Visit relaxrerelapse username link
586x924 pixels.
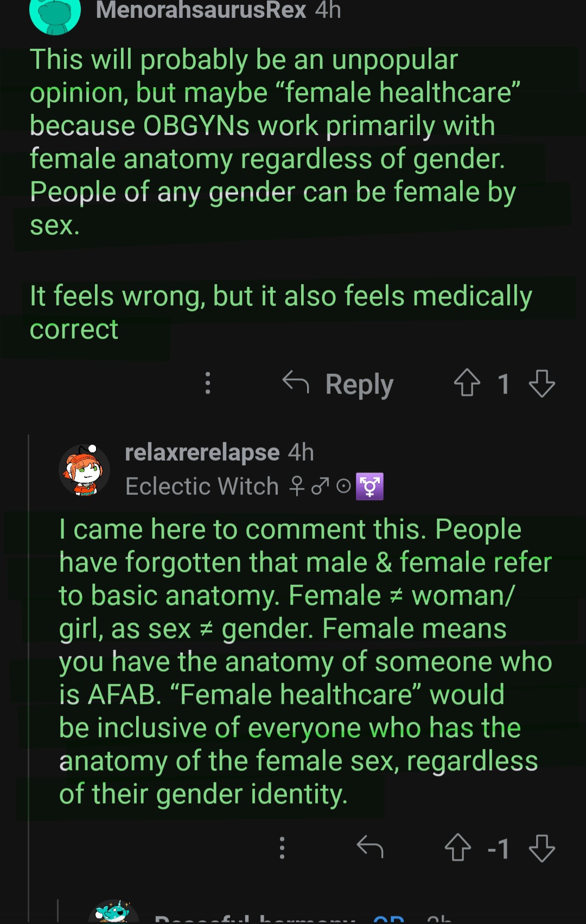202,452
